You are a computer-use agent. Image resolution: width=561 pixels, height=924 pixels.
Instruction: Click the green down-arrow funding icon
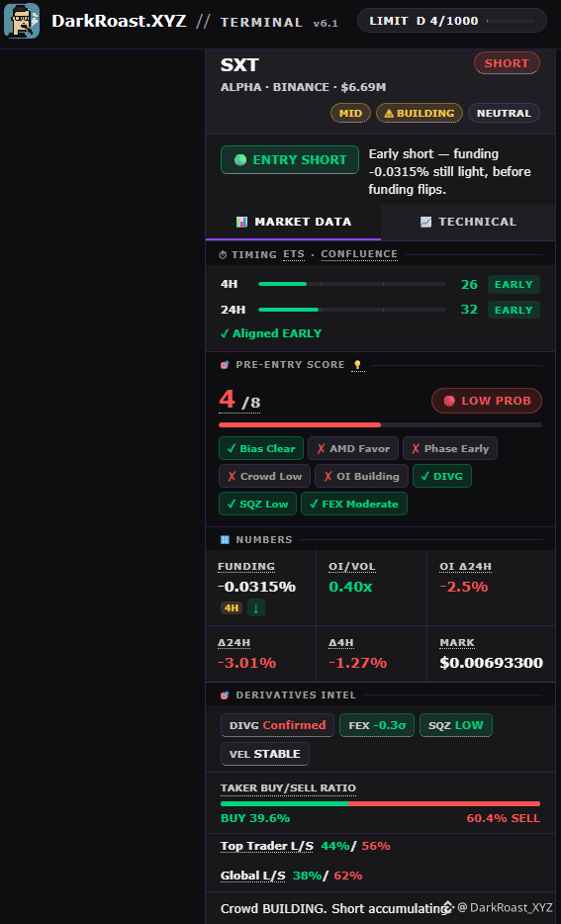tap(255, 607)
